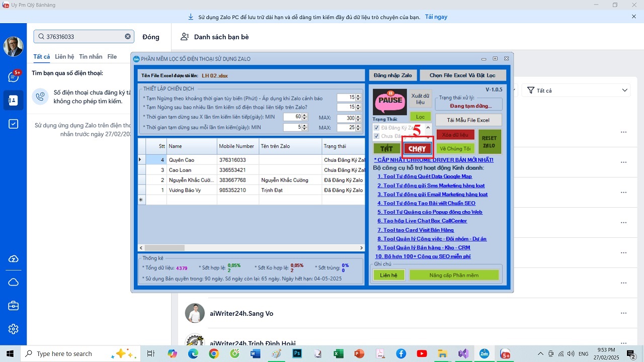Open PowerPoint from the taskbar

(359, 353)
